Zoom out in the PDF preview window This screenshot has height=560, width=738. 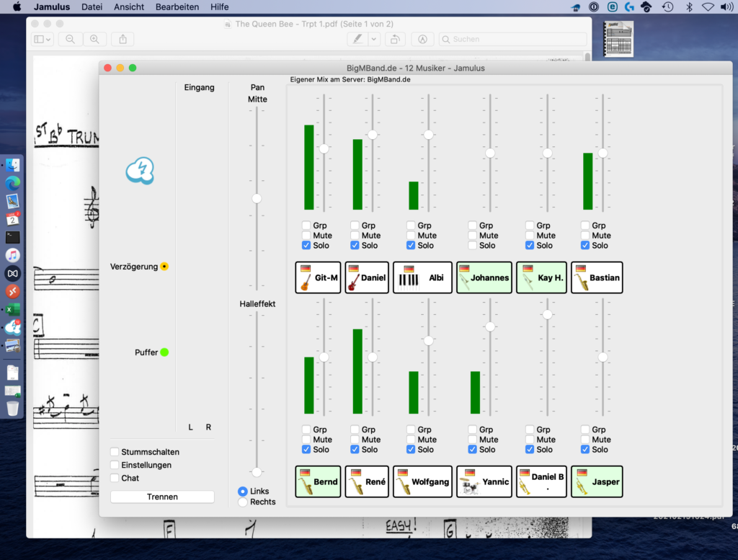(x=70, y=39)
